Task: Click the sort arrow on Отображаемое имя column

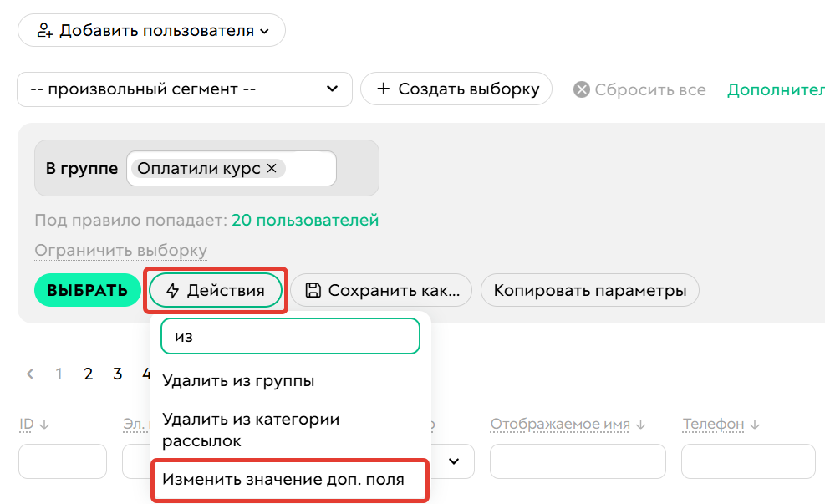Action: (639, 424)
